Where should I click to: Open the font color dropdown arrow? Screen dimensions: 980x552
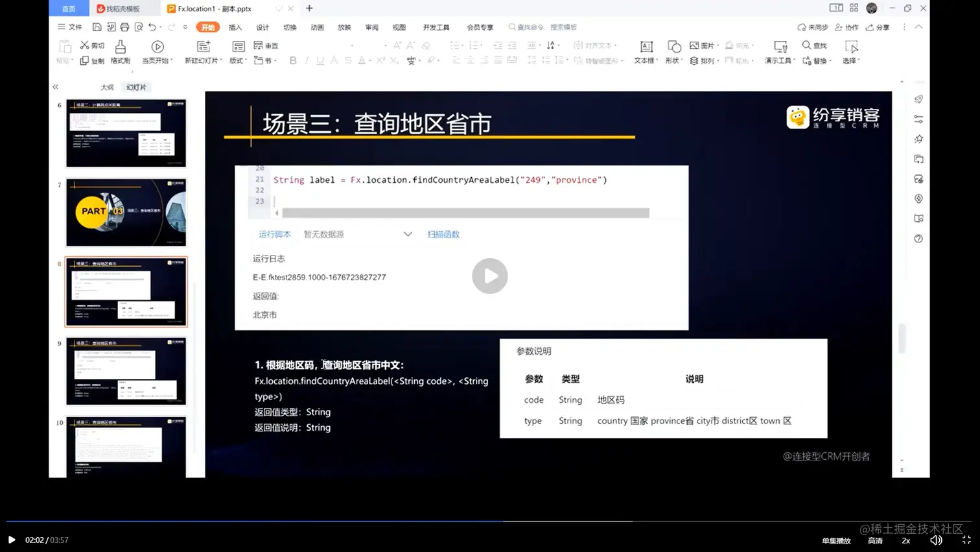370,61
